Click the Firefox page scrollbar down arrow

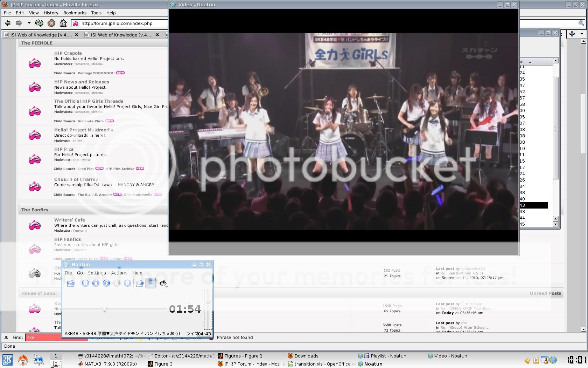pos(583,329)
